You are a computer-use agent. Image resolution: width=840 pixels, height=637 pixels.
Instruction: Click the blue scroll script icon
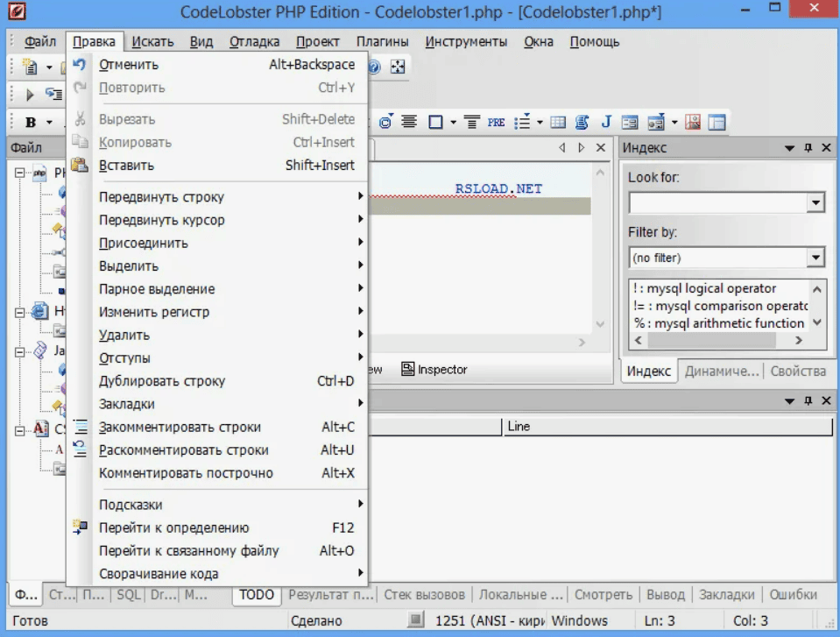(582, 122)
